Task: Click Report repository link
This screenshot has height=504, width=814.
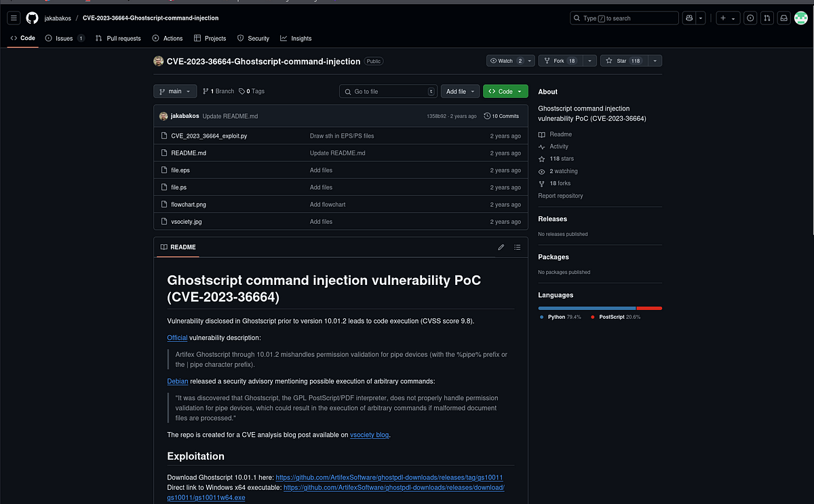Action: [x=560, y=195]
